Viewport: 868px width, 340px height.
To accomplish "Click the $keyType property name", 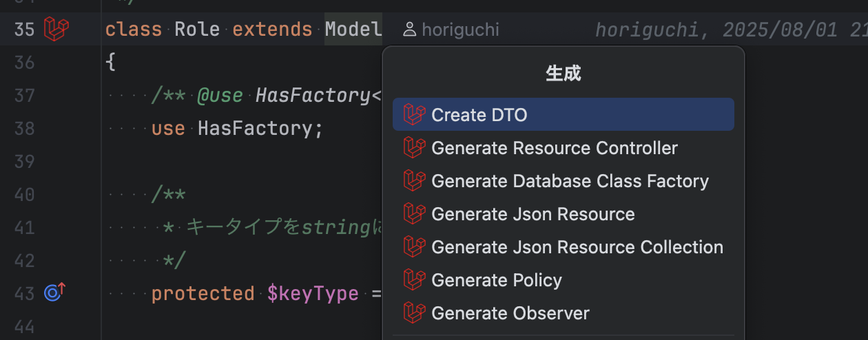I will (313, 294).
